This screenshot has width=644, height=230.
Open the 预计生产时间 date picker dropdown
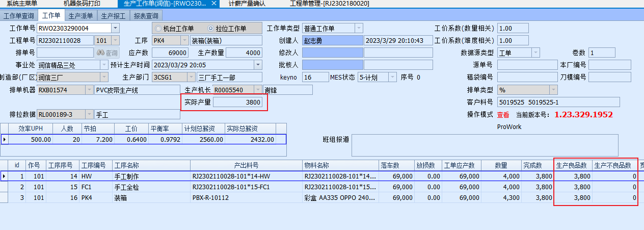point(258,65)
